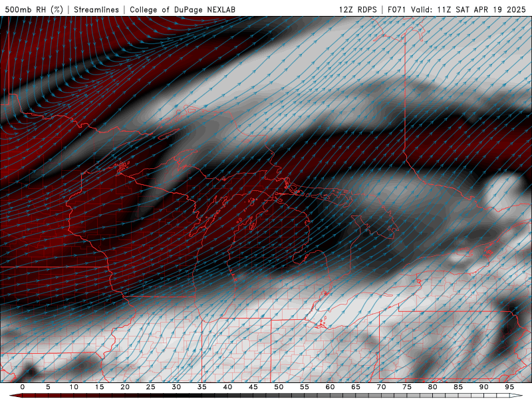Click the 90 value on colorbar scale
This screenshot has width=532, height=399.
(x=483, y=387)
